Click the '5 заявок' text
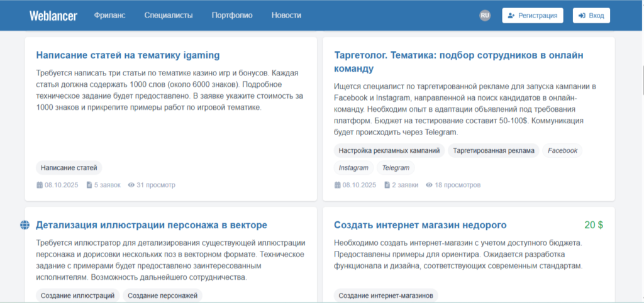 107,185
